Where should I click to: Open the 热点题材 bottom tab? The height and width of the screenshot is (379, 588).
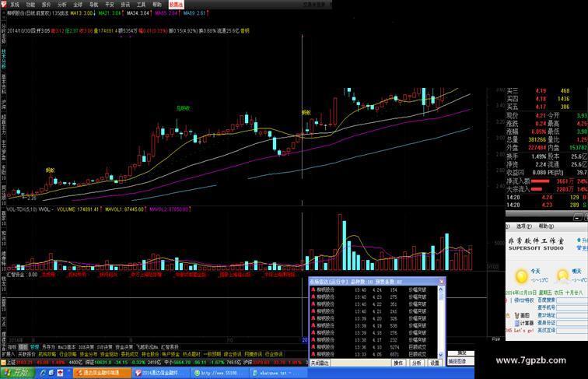(x=191, y=354)
